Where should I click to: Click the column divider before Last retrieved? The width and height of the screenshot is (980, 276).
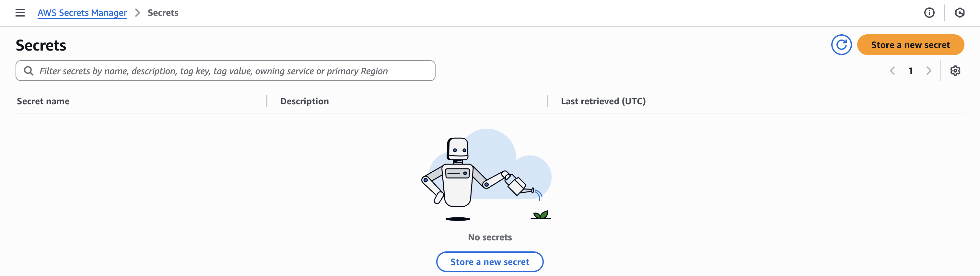(547, 101)
